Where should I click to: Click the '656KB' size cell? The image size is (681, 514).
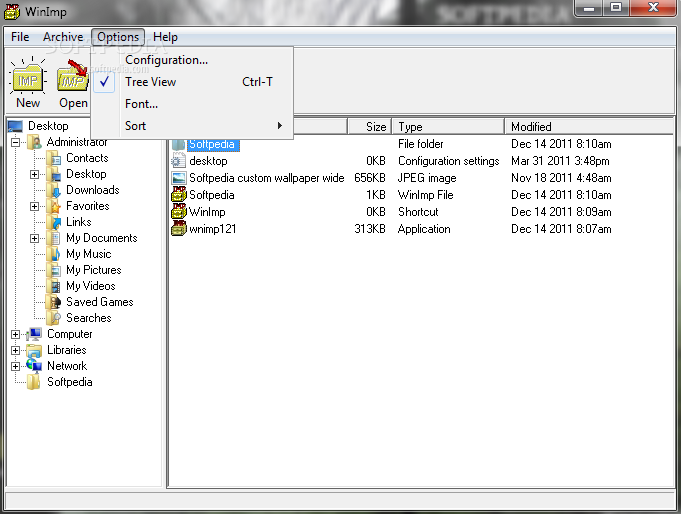[x=370, y=178]
